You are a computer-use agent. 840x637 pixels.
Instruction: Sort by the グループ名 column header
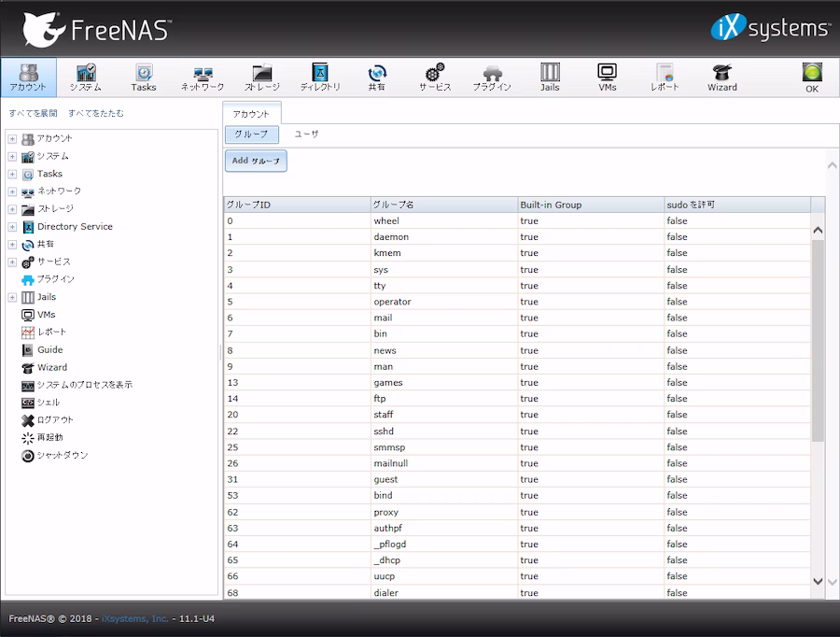click(443, 205)
